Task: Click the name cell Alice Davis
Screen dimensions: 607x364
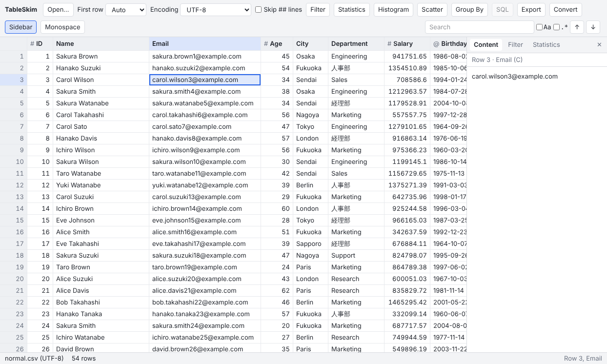Action: pos(101,290)
